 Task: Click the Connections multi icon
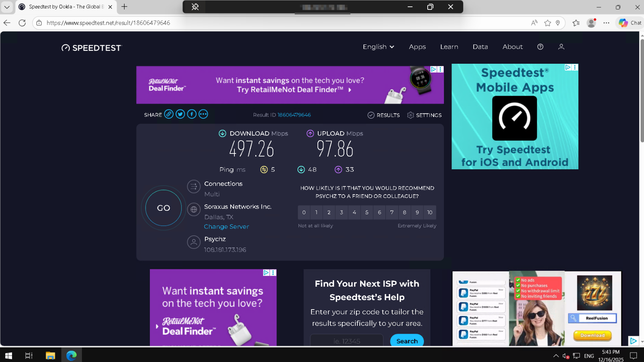[194, 186]
